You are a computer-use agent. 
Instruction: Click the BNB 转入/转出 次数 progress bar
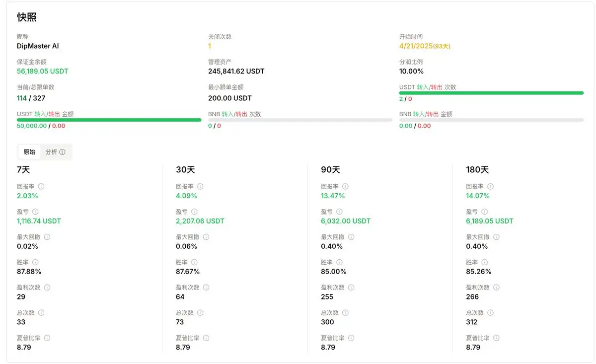pyautogui.click(x=300, y=120)
